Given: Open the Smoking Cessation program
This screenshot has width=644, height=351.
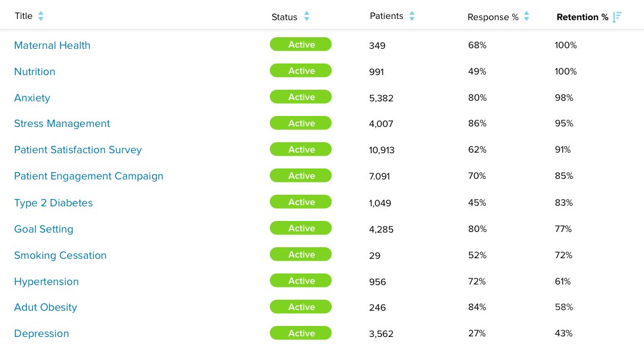Looking at the screenshot, I should click(60, 255).
